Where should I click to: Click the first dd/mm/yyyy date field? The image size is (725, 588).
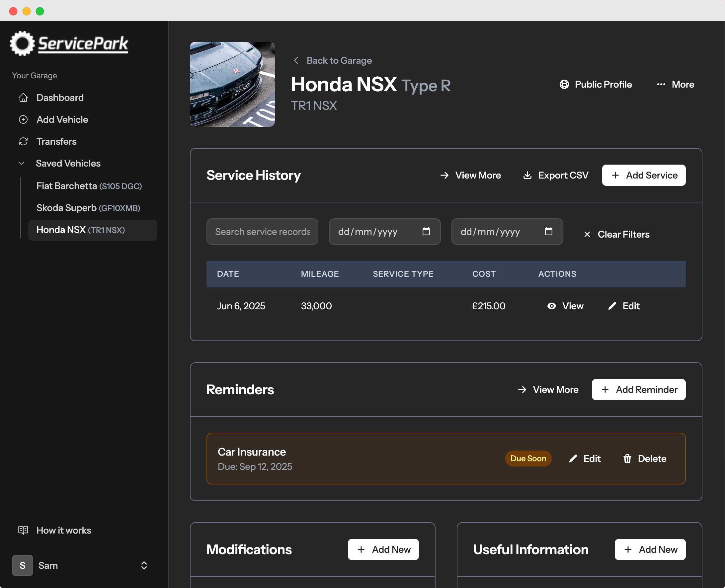[x=385, y=232]
